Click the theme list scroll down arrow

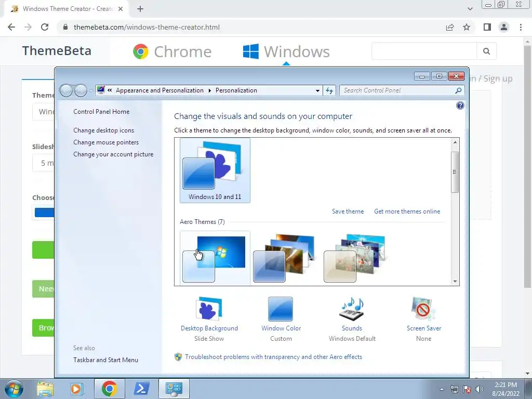pyautogui.click(x=455, y=281)
